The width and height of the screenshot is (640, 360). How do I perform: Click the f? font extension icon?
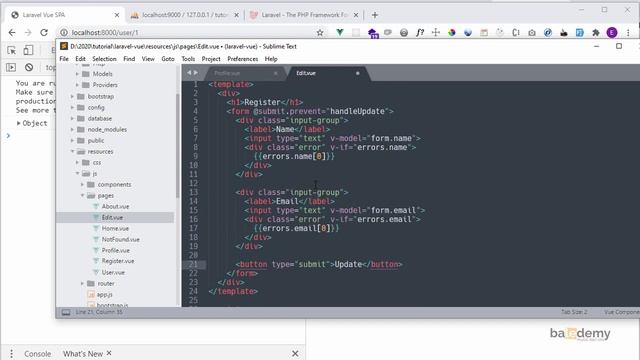[420, 33]
